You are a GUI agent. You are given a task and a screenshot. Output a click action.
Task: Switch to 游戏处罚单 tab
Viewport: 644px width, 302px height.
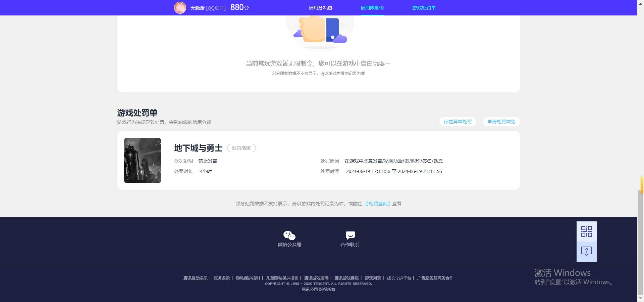[x=424, y=8]
